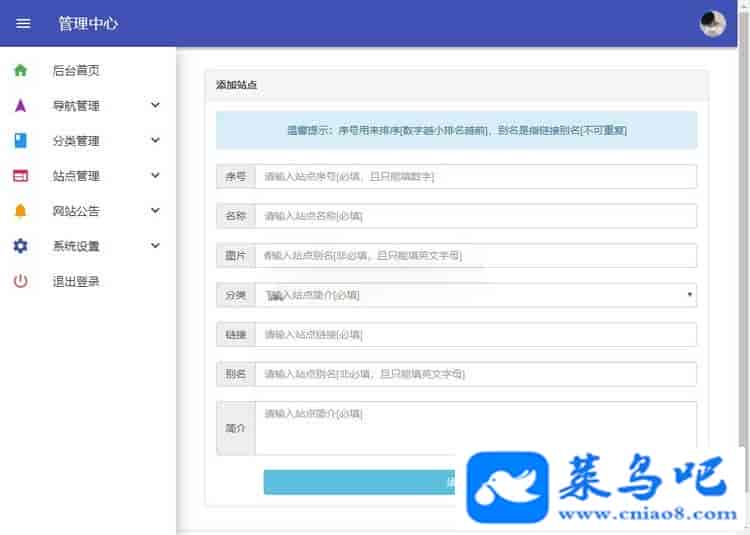Click the blue category book icon
750x535 pixels.
tap(20, 141)
